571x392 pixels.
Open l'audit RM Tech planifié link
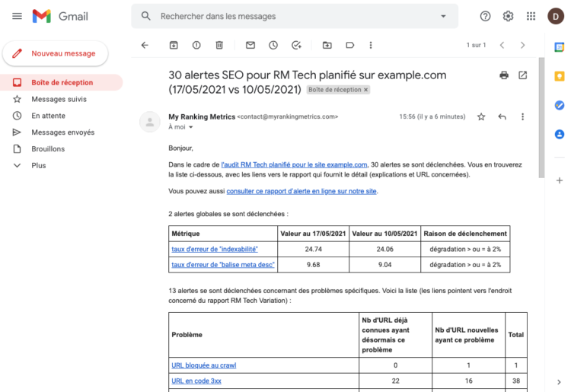[x=294, y=164]
